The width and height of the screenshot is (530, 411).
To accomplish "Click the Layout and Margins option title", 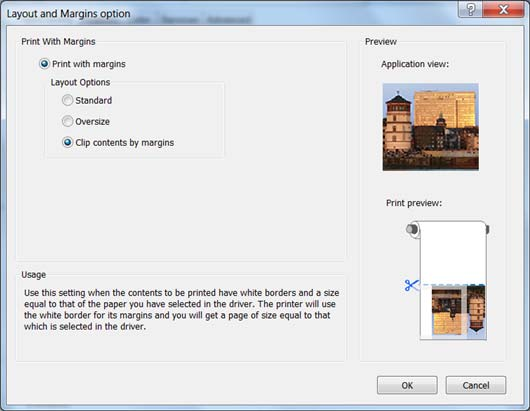I will 69,14.
